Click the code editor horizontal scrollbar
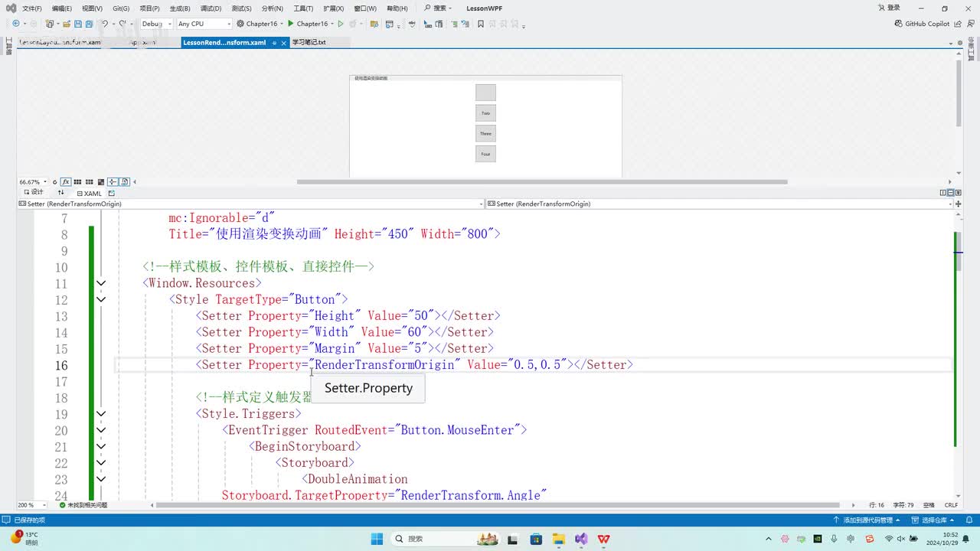980x551 pixels. [498, 505]
